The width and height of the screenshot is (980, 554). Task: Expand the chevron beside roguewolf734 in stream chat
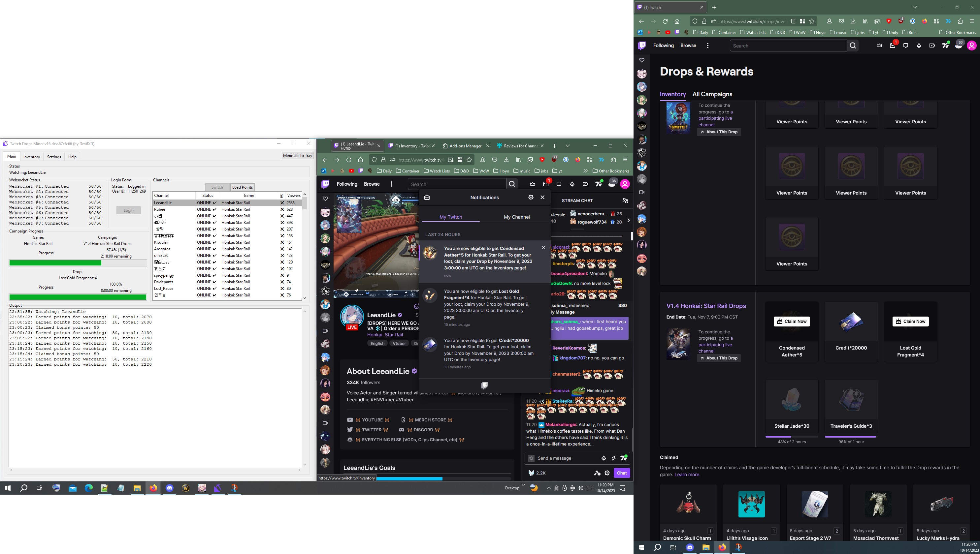tap(629, 220)
